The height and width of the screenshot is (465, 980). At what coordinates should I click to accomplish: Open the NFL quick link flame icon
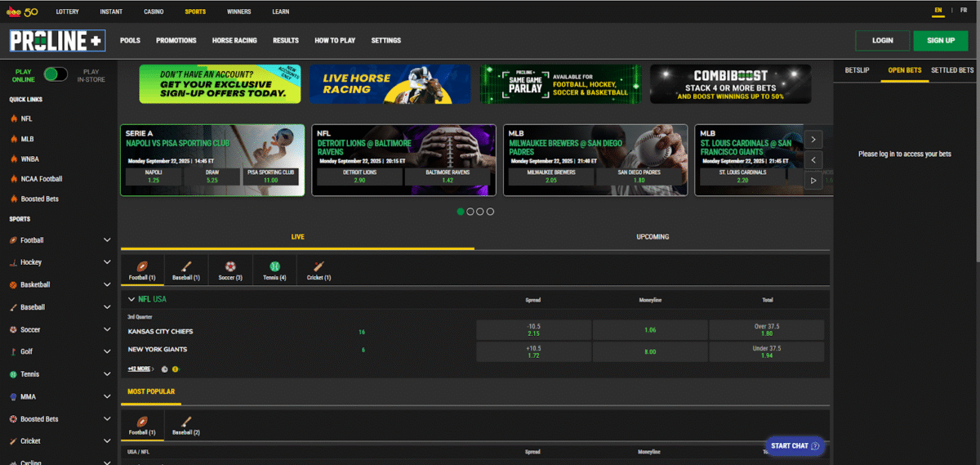point(13,118)
